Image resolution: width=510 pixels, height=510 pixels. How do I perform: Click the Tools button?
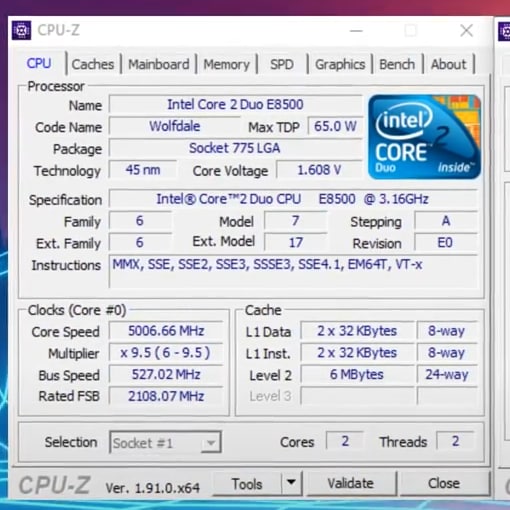pos(247,484)
